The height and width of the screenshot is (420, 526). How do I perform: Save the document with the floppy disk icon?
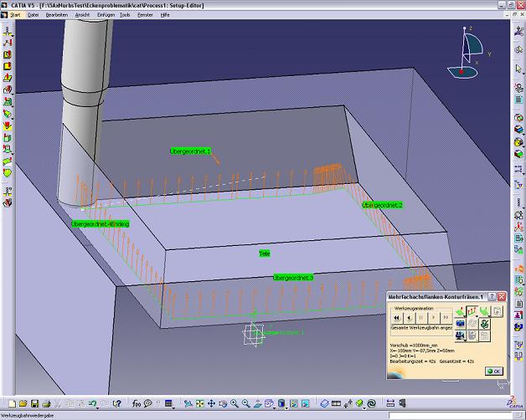click(34, 403)
